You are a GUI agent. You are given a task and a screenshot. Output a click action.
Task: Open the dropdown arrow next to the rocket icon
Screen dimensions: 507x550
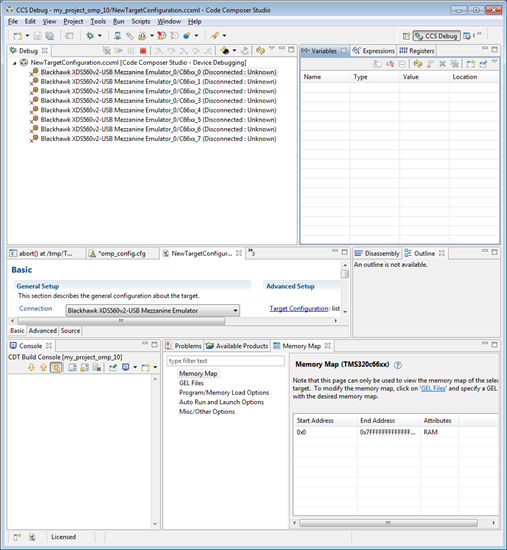pyautogui.click(x=224, y=36)
